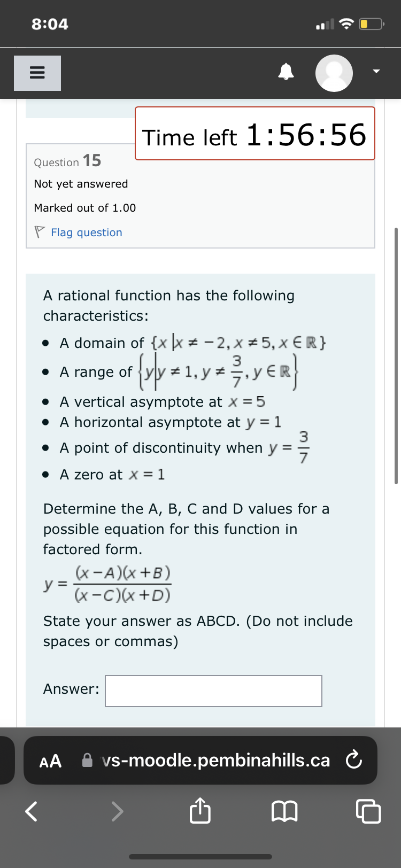
Task: Tap the back navigation chevron
Action: [x=30, y=810]
